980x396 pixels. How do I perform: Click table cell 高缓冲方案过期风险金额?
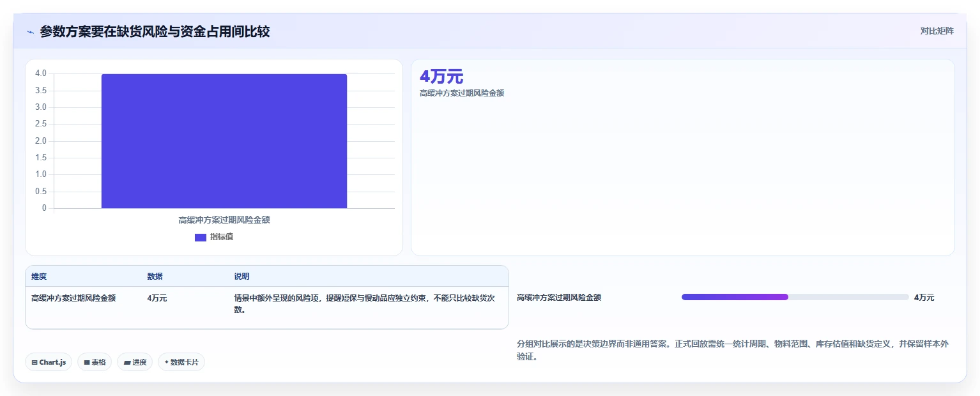pyautogui.click(x=73, y=298)
